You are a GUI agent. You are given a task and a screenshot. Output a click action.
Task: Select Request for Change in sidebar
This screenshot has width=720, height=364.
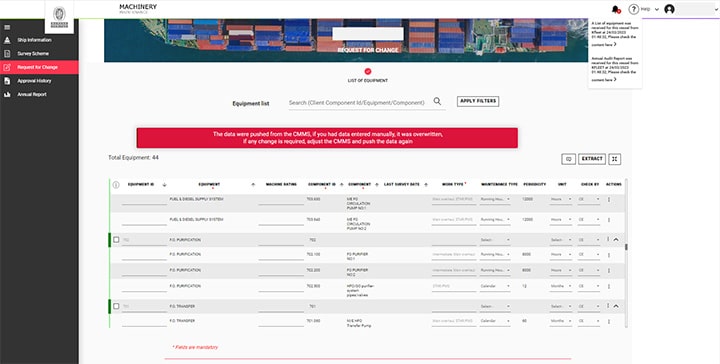click(x=39, y=67)
